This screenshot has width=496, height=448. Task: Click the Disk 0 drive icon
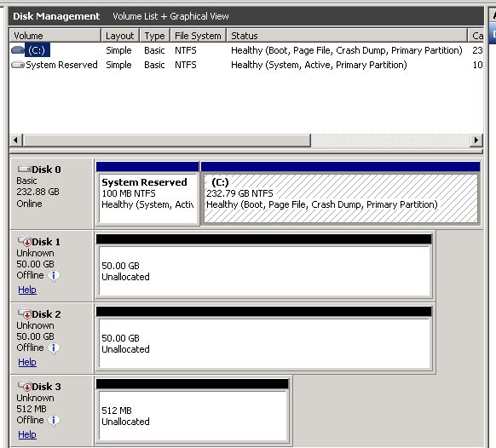tap(25, 169)
